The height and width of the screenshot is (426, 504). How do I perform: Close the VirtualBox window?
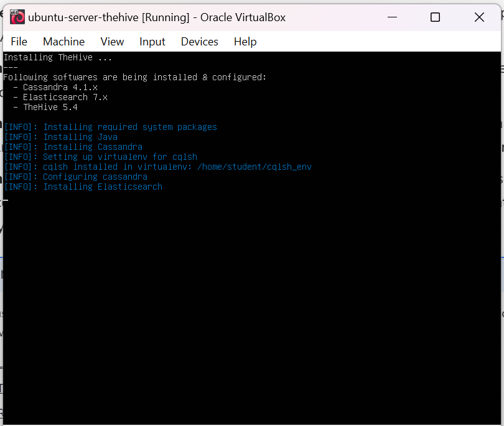[x=479, y=17]
